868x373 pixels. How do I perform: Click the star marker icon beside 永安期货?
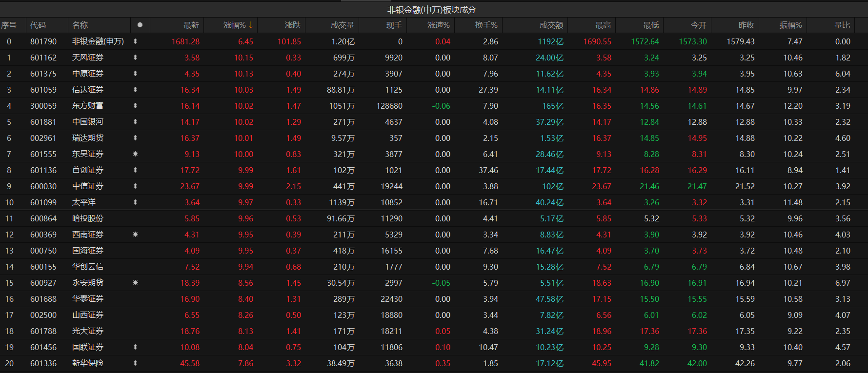[135, 283]
